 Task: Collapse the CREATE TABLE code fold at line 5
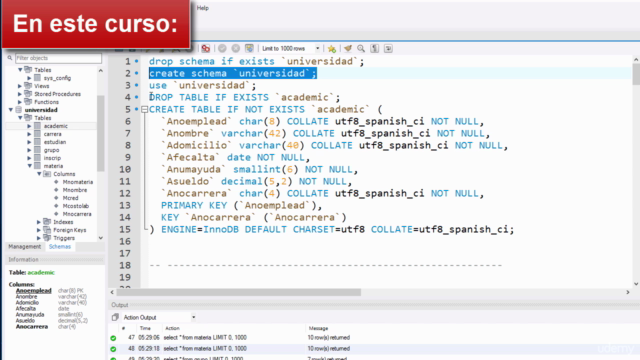144,109
